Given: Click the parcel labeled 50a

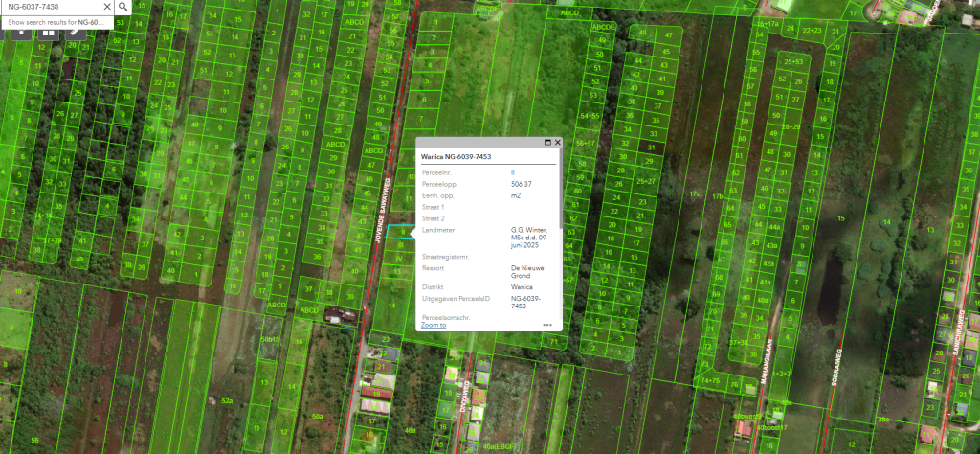Looking at the screenshot, I should coord(317,417).
